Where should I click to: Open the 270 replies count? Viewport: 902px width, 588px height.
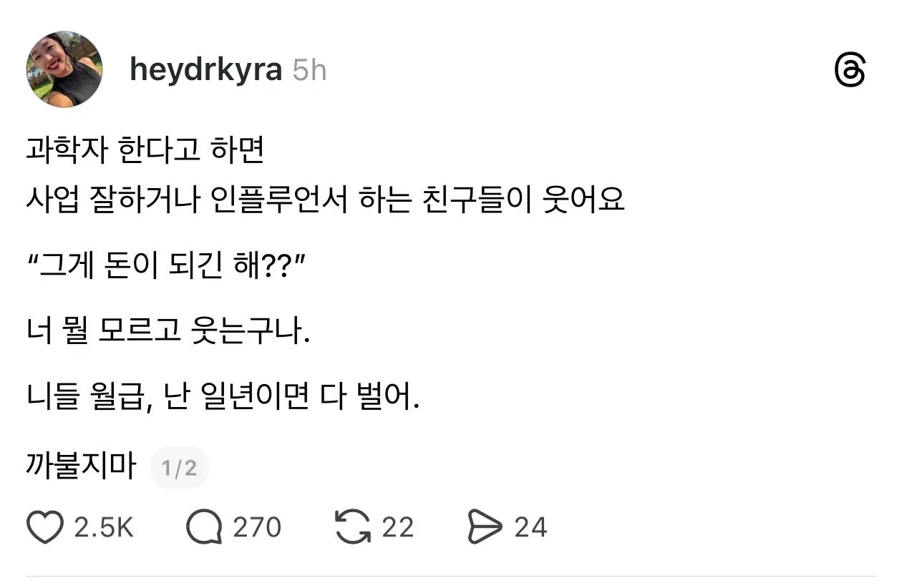coord(256,527)
